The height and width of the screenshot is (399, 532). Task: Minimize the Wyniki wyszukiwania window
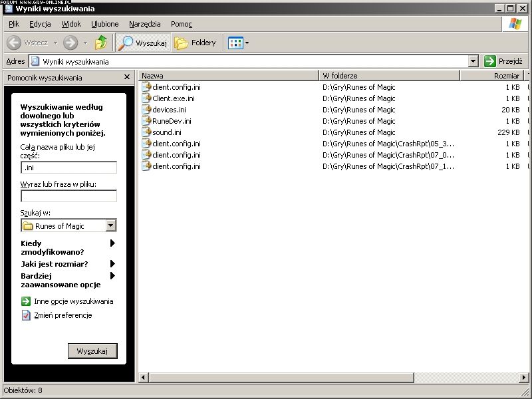[499, 9]
